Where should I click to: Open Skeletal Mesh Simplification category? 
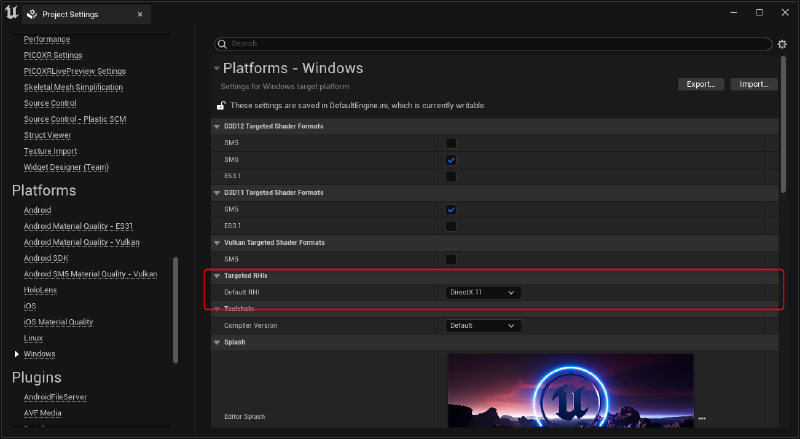tap(73, 87)
